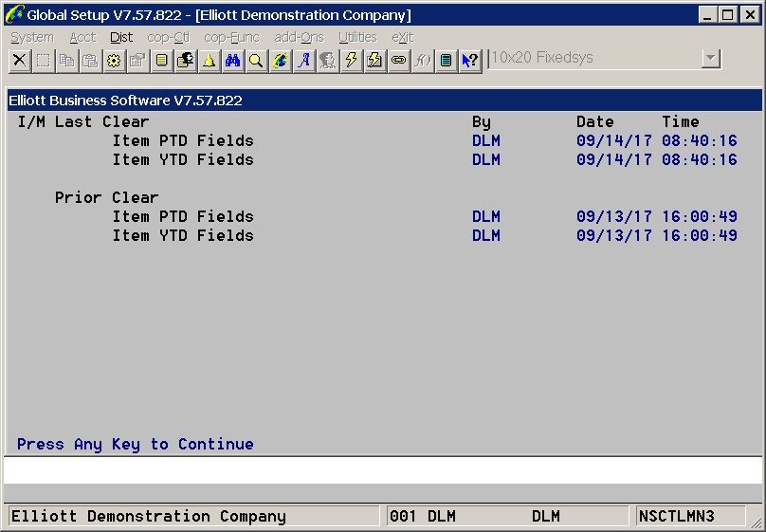Maximize the Global Setup window
This screenshot has height=532, width=766.
pos(728,14)
